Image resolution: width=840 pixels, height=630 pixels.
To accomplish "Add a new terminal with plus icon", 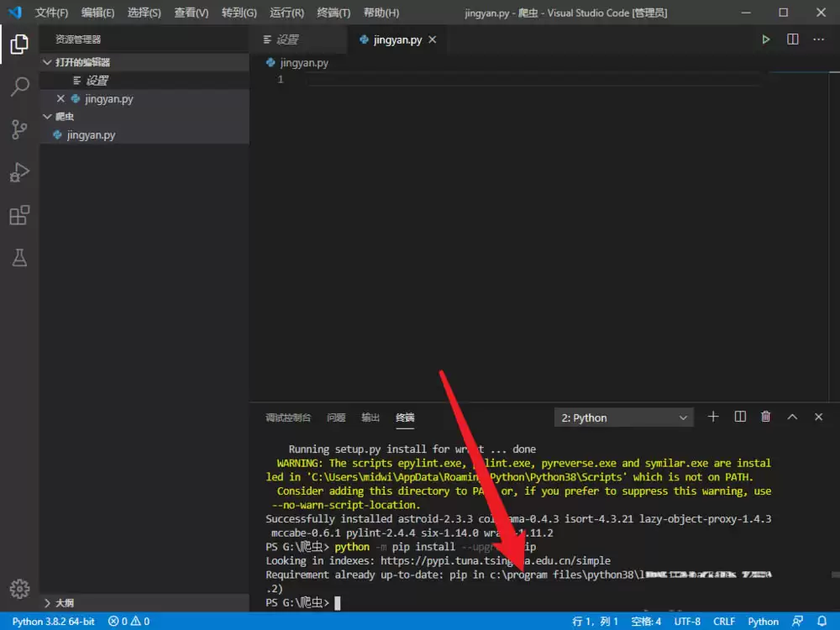I will [x=712, y=416].
